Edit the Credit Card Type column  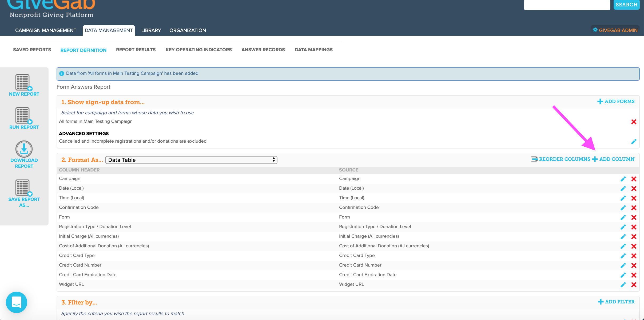[x=623, y=256]
